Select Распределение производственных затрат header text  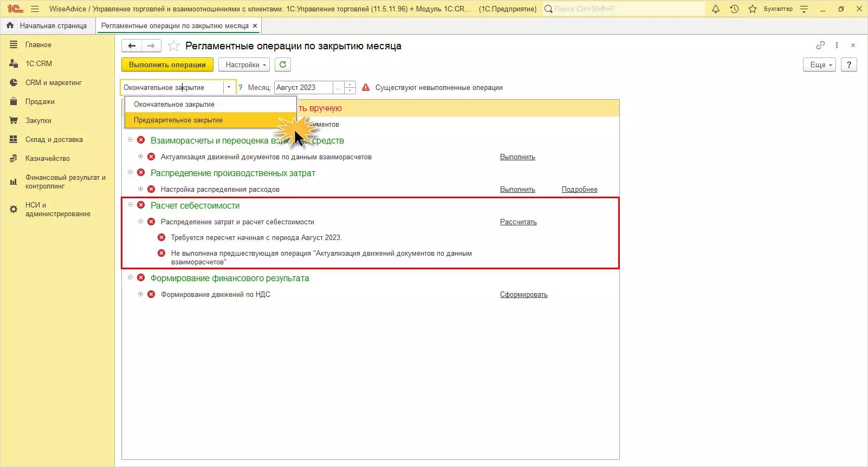(233, 173)
